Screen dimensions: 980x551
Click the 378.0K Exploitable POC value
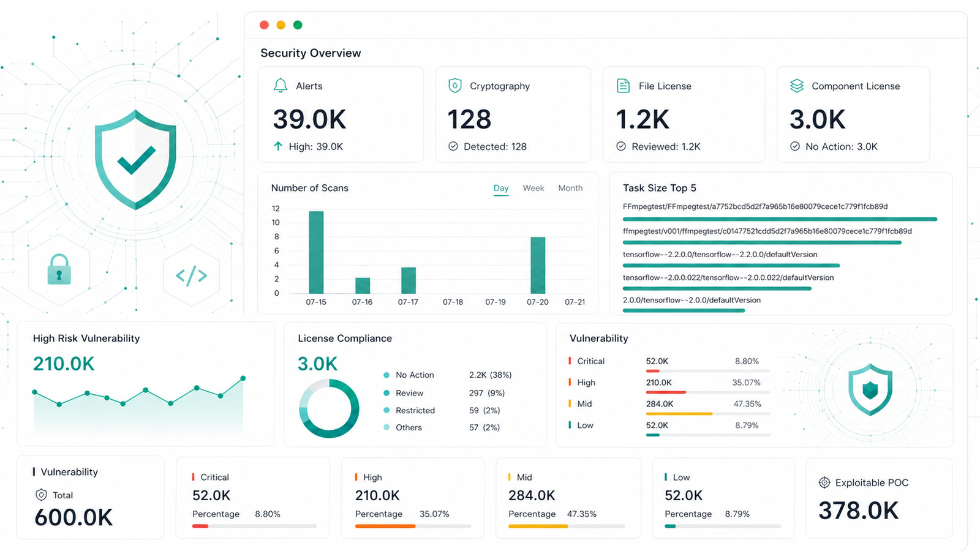tap(859, 511)
